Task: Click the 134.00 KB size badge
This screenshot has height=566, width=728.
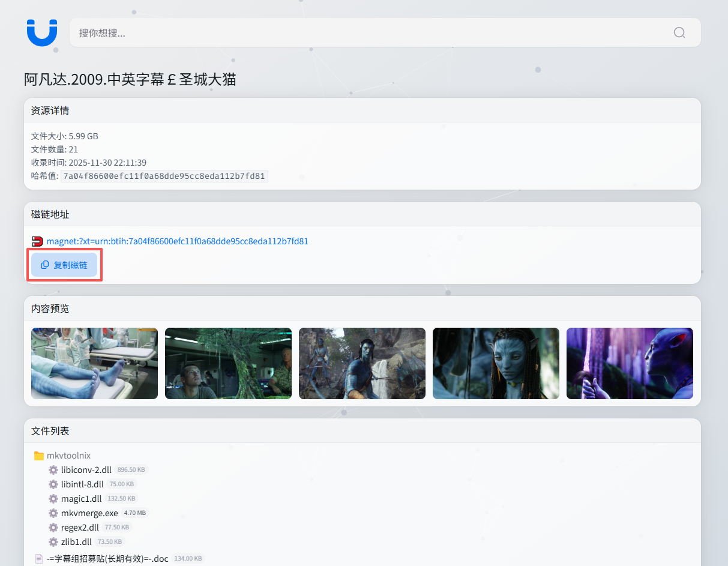Action: pyautogui.click(x=188, y=559)
